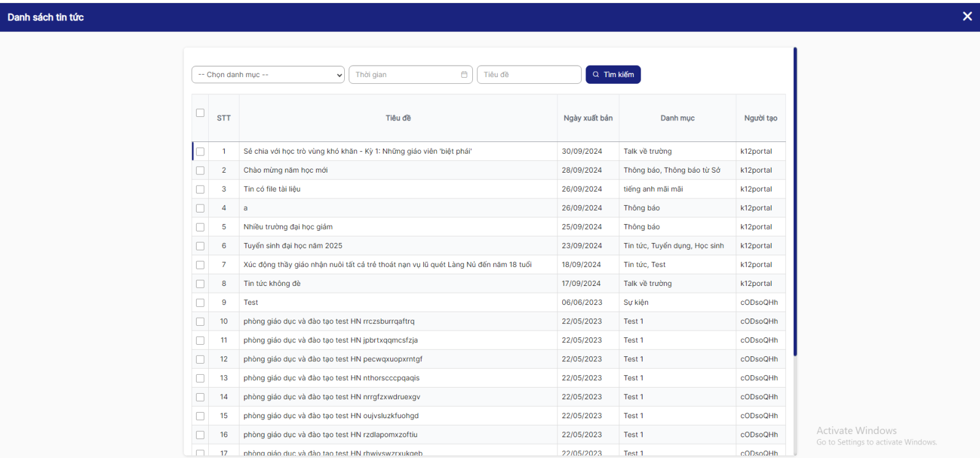Viewport: 980px width, 458px height.
Task: Check the box for row 9 'Test'
Action: [200, 303]
